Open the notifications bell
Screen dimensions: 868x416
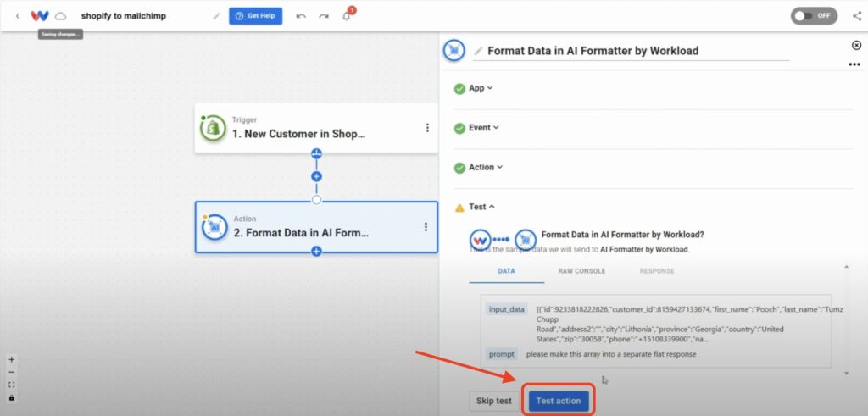347,16
